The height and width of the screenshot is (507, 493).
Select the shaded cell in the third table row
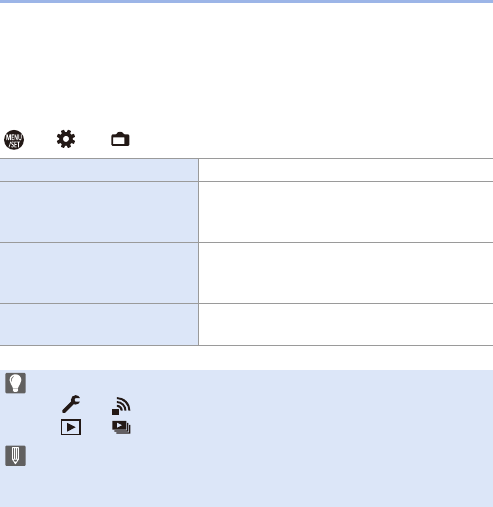coord(99,273)
